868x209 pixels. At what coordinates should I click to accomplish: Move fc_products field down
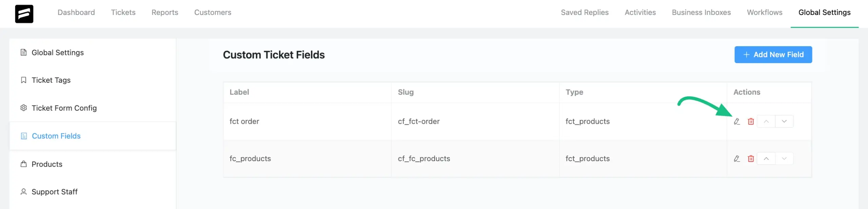pyautogui.click(x=784, y=159)
